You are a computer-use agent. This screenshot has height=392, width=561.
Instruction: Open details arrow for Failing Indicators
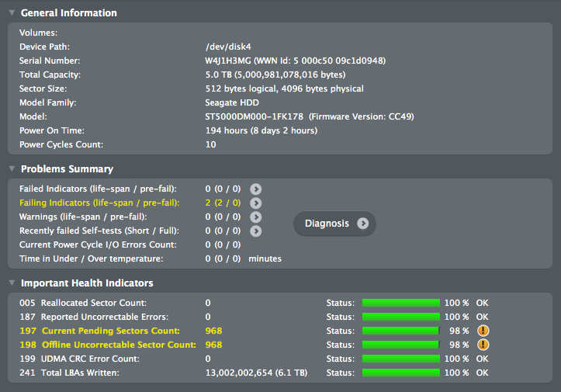tap(255, 203)
